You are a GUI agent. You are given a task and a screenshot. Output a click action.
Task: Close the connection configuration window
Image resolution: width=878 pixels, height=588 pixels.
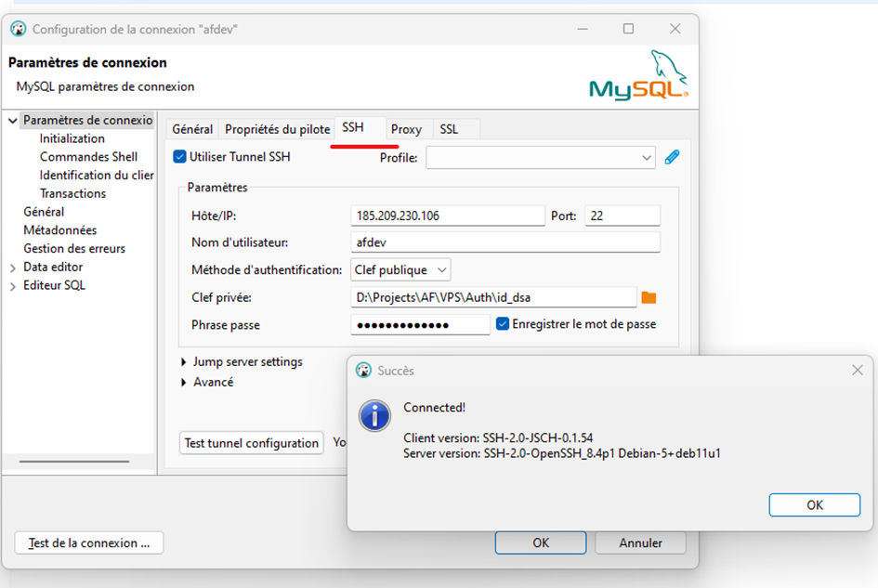point(675,29)
